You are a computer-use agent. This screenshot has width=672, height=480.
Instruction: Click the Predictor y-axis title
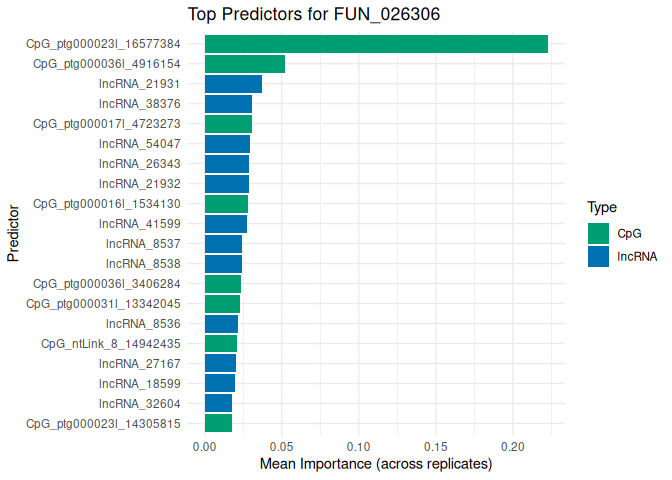click(x=13, y=234)
